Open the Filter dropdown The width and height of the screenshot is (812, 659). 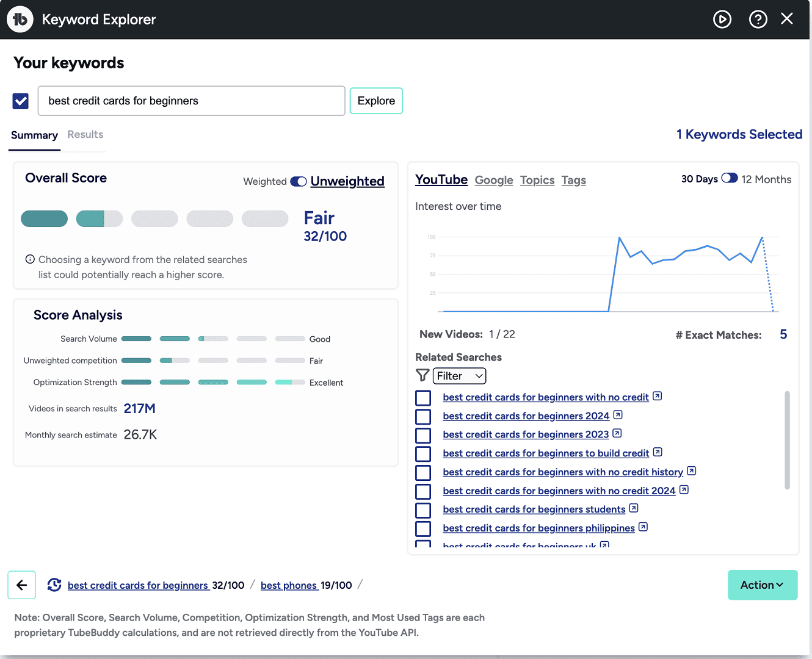click(x=459, y=376)
